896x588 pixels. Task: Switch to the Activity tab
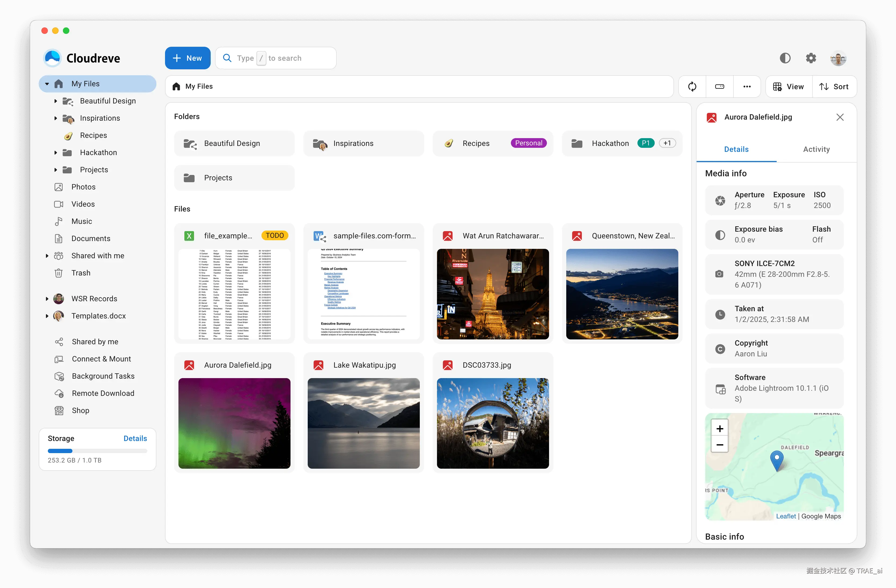[816, 149]
